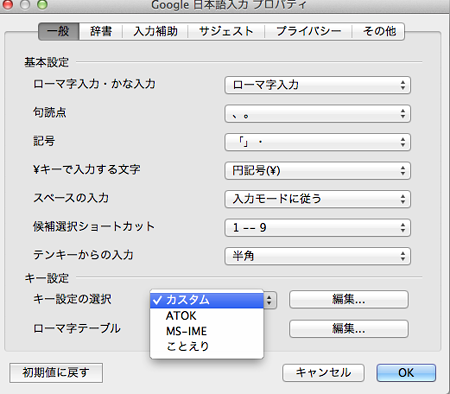450x394 pixels.
Task: Open the ローマ字入力・かな入力 dropdown
Action: [x=317, y=85]
